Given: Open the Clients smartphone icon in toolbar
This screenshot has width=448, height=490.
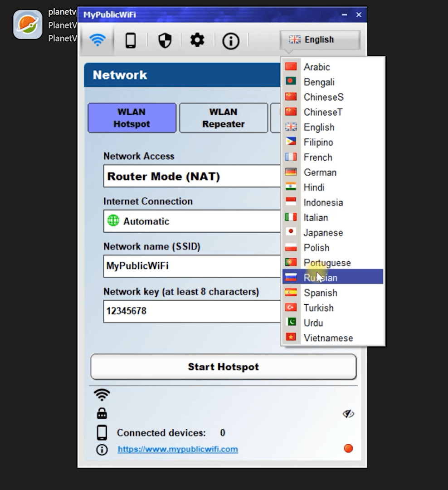Looking at the screenshot, I should (131, 40).
